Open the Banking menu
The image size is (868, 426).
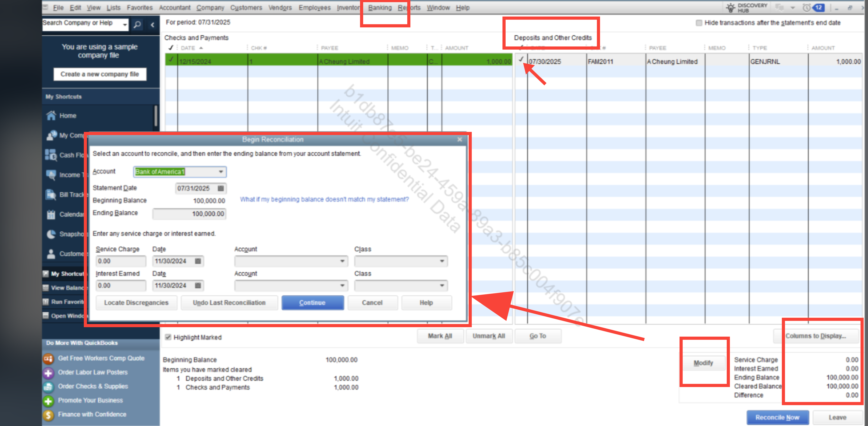coord(380,7)
